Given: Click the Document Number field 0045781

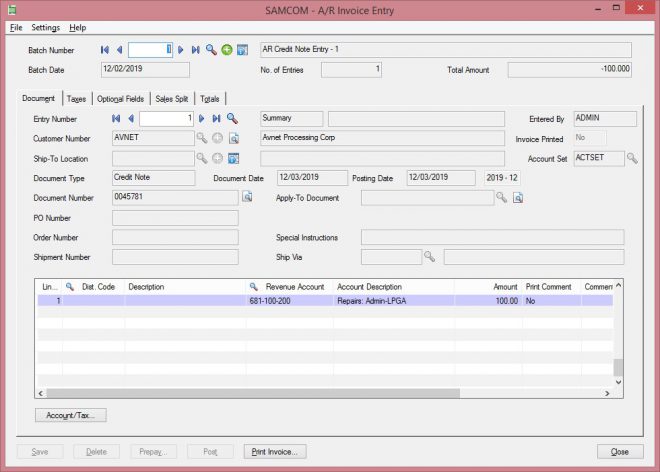Looking at the screenshot, I should point(175,197).
